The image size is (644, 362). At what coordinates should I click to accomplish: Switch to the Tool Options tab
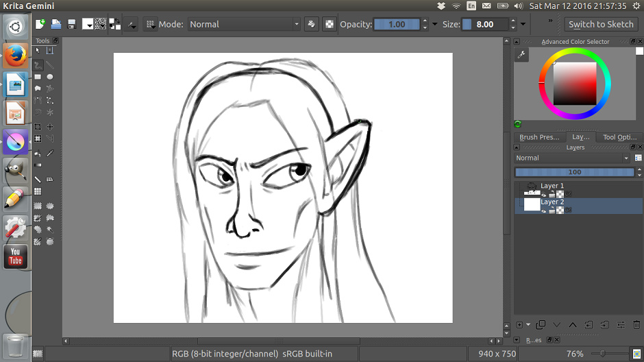(x=619, y=137)
